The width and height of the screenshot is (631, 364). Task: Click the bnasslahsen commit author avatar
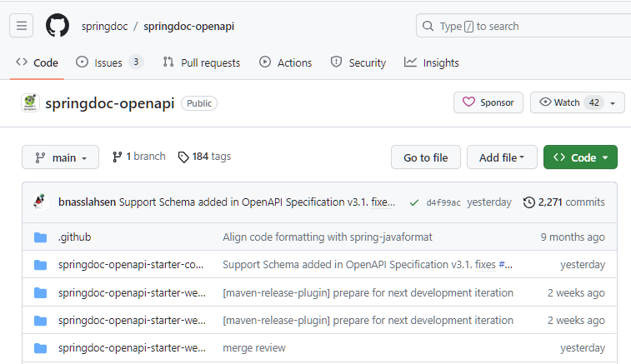pos(41,202)
